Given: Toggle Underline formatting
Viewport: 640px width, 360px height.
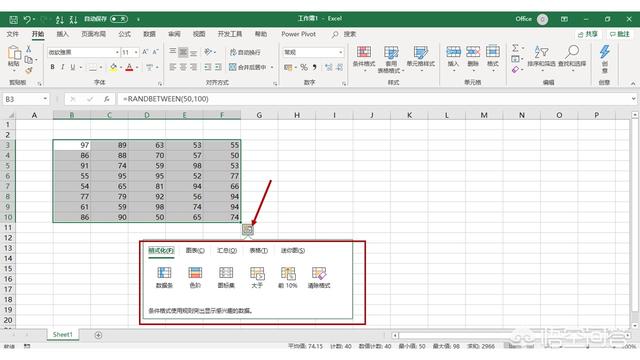Looking at the screenshot, I should [x=73, y=67].
